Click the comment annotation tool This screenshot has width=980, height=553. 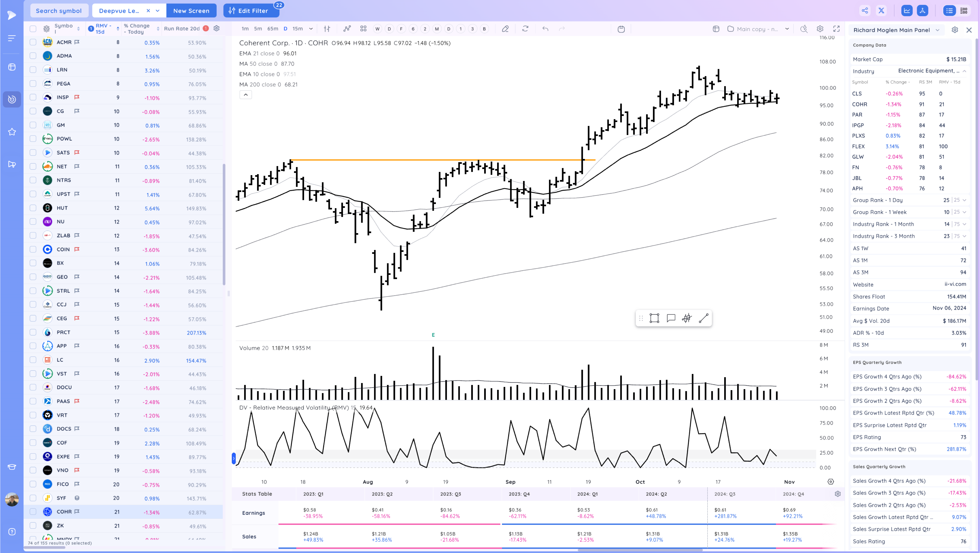coord(671,318)
